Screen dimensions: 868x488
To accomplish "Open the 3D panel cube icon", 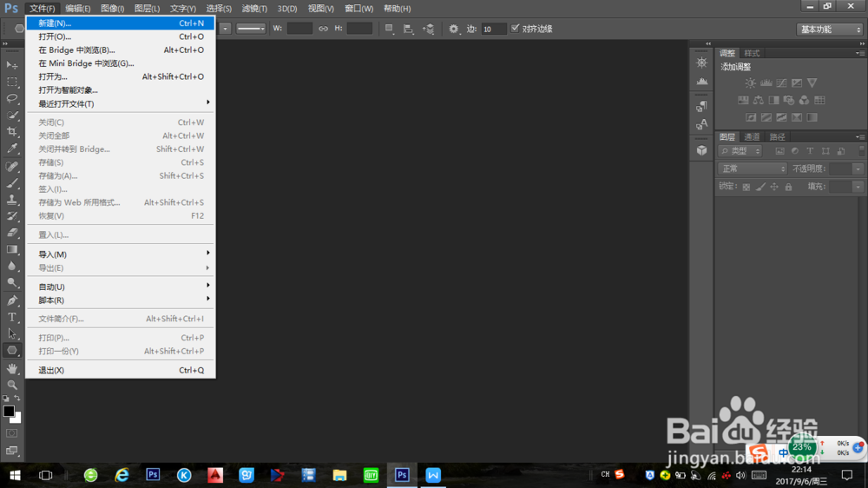I will tap(701, 150).
